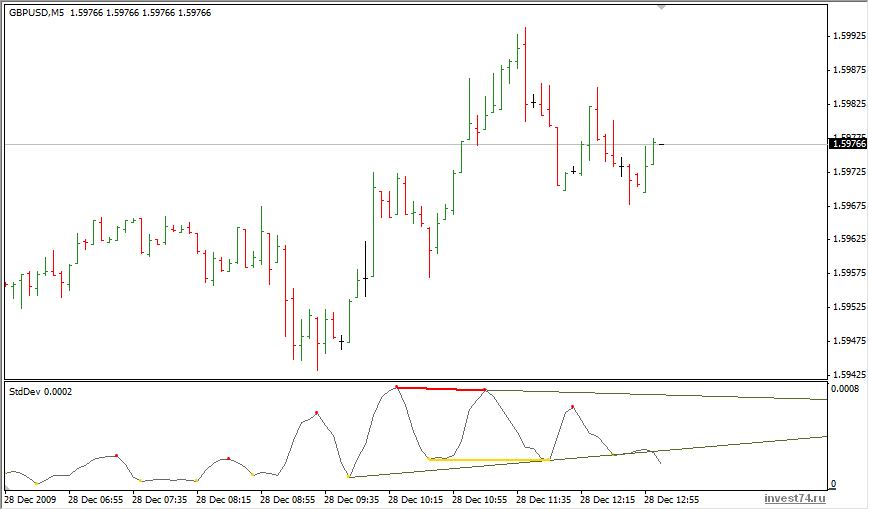
Task: Click the 28 Dec 2009 date label
Action: [30, 498]
